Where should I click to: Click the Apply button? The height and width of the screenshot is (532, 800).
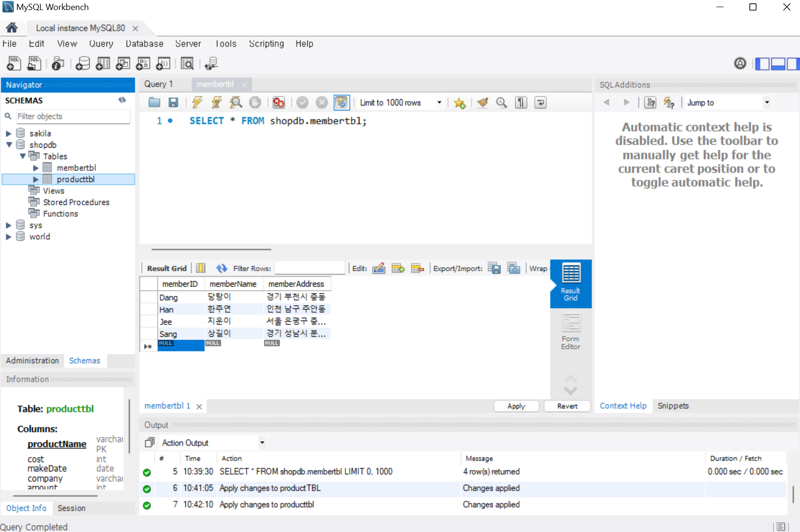pos(516,406)
